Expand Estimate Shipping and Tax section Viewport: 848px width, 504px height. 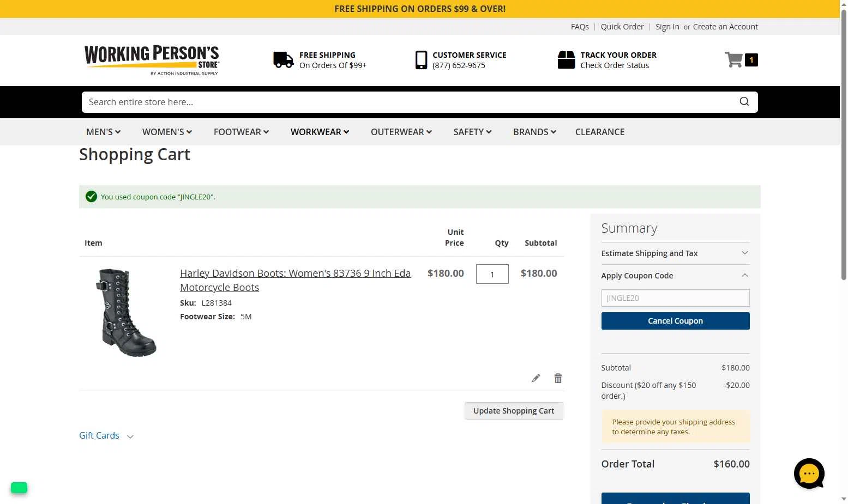(675, 253)
